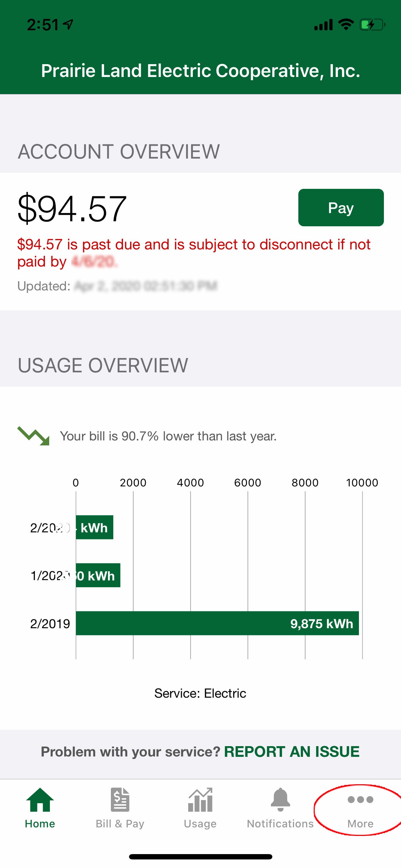Open the REPORT AN ISSUE link
The width and height of the screenshot is (401, 868).
click(292, 751)
